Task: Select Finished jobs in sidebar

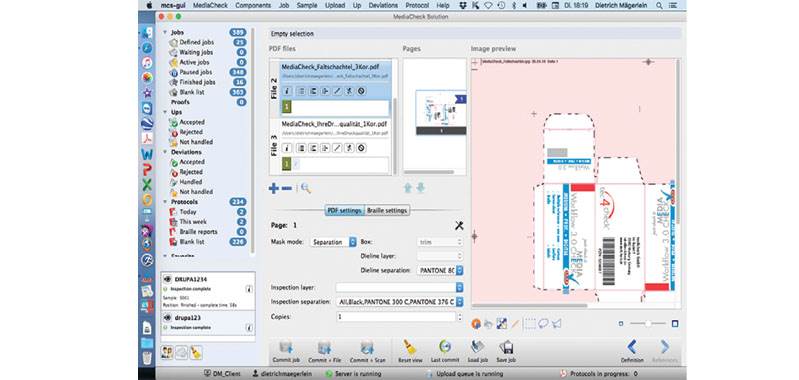Action: coord(197,82)
